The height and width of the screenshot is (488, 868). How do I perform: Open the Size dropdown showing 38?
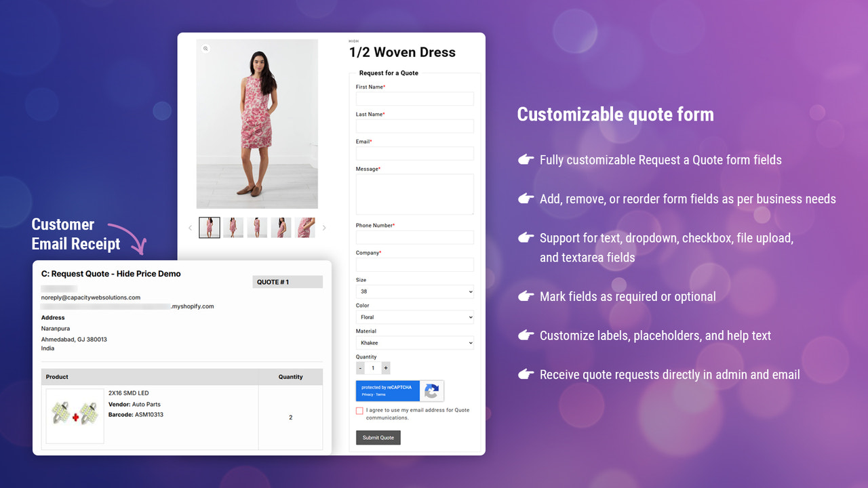415,291
